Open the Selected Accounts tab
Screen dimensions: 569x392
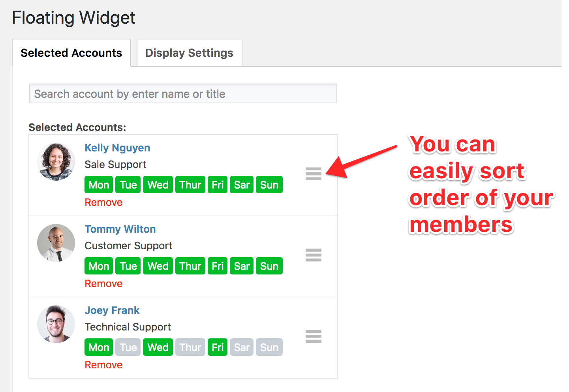[x=71, y=53]
